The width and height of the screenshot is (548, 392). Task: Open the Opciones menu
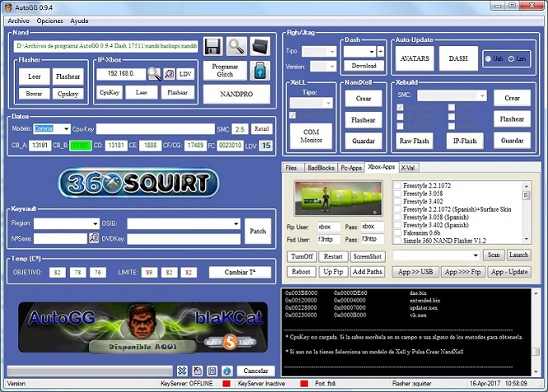[49, 20]
